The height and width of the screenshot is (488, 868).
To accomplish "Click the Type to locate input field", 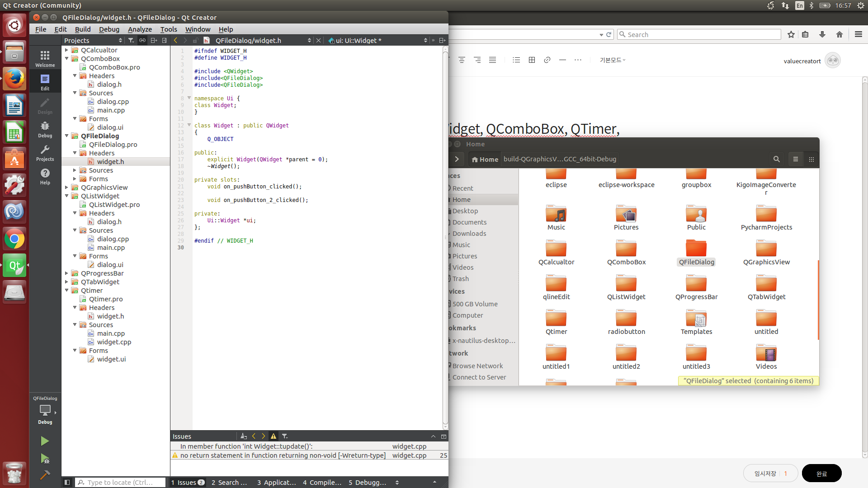I will tap(120, 482).
